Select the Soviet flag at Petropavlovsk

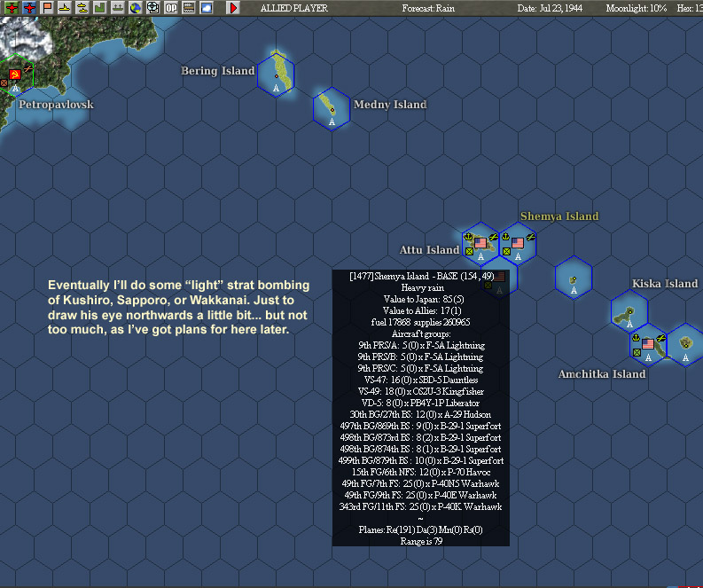pos(15,74)
